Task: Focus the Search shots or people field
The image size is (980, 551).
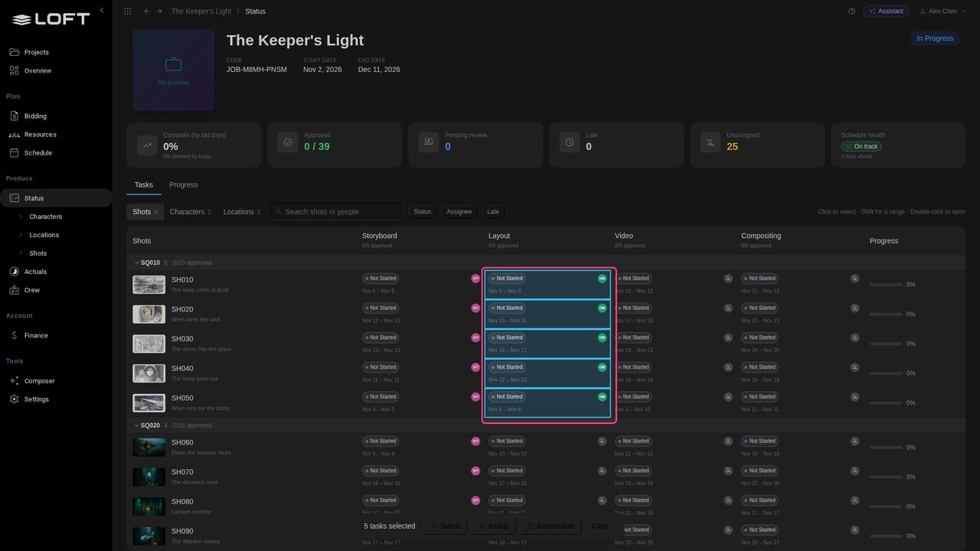Action: 337,212
